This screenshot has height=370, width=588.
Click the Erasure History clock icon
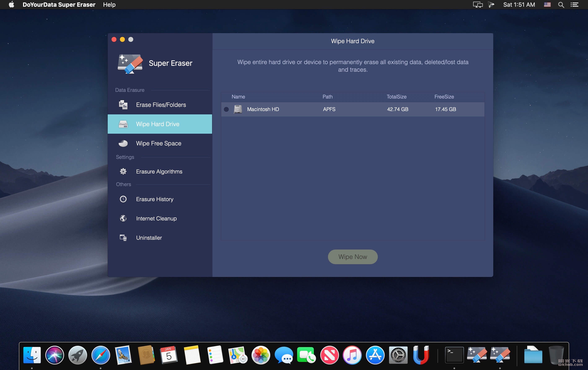pos(123,199)
